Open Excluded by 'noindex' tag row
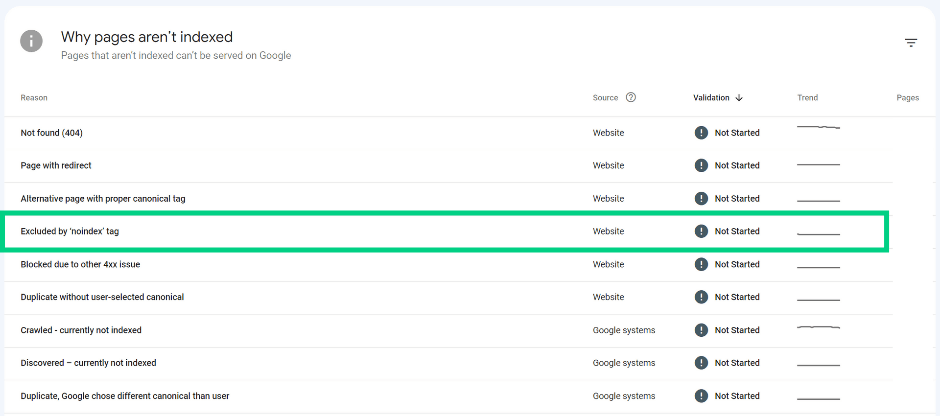The width and height of the screenshot is (940, 419). pos(447,231)
